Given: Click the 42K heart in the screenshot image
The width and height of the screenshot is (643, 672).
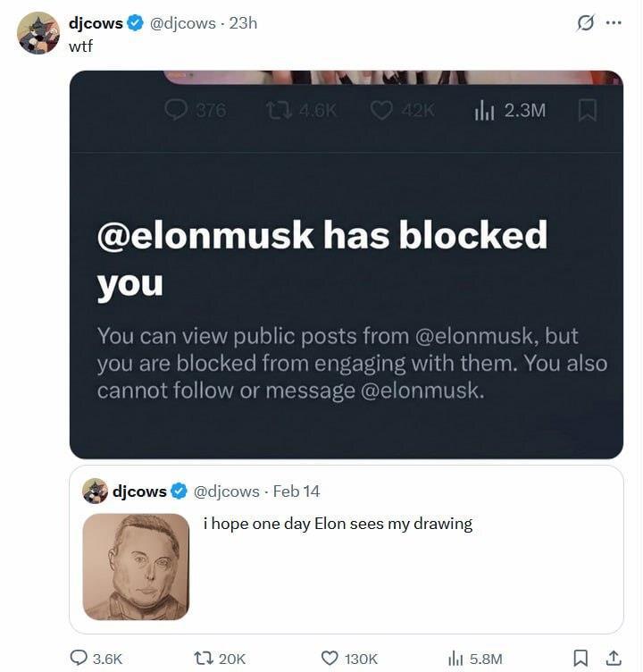Looking at the screenshot, I should 381,110.
